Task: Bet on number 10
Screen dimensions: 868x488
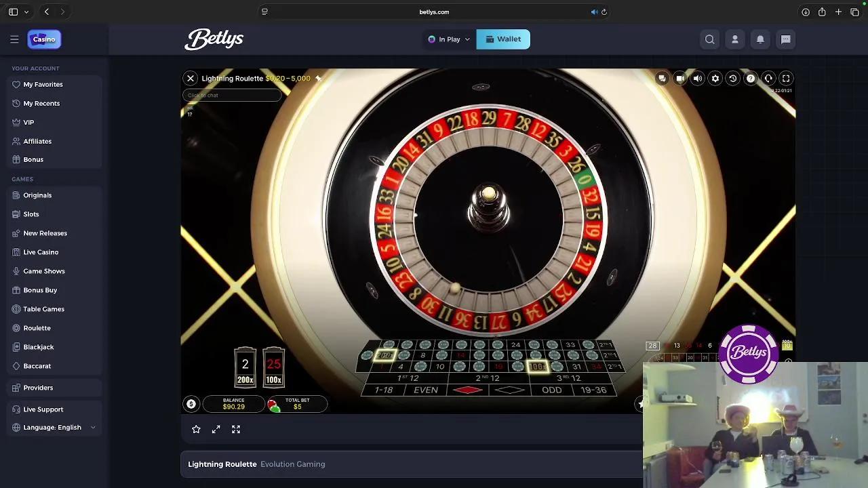Action: 439,367
